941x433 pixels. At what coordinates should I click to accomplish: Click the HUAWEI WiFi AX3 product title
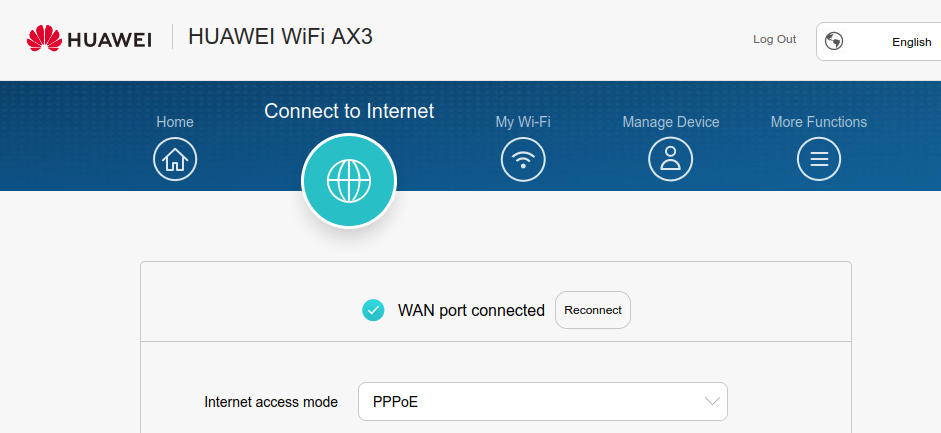(280, 37)
